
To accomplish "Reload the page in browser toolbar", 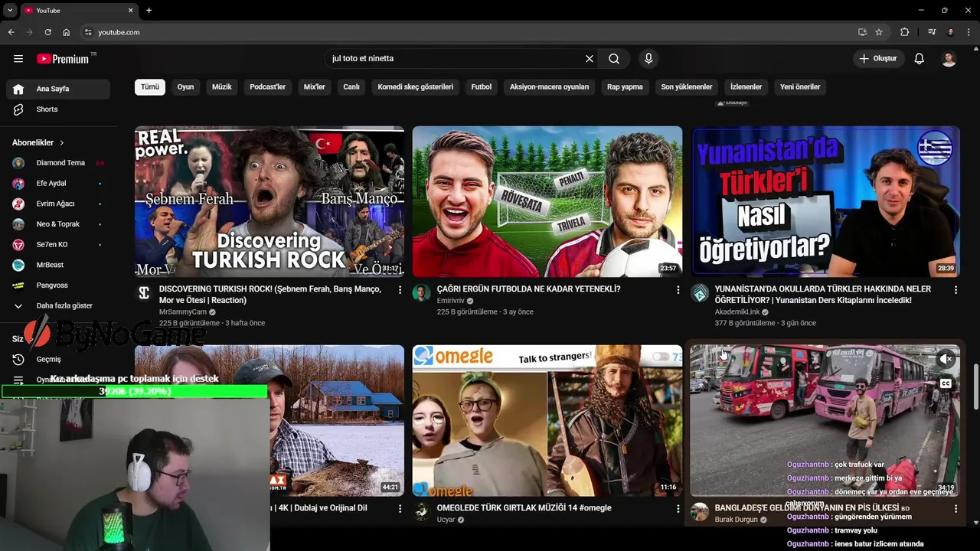I will (47, 32).
